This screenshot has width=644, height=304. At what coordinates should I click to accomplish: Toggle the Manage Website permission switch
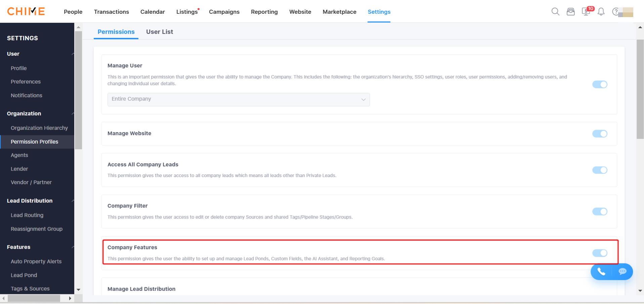pyautogui.click(x=600, y=134)
